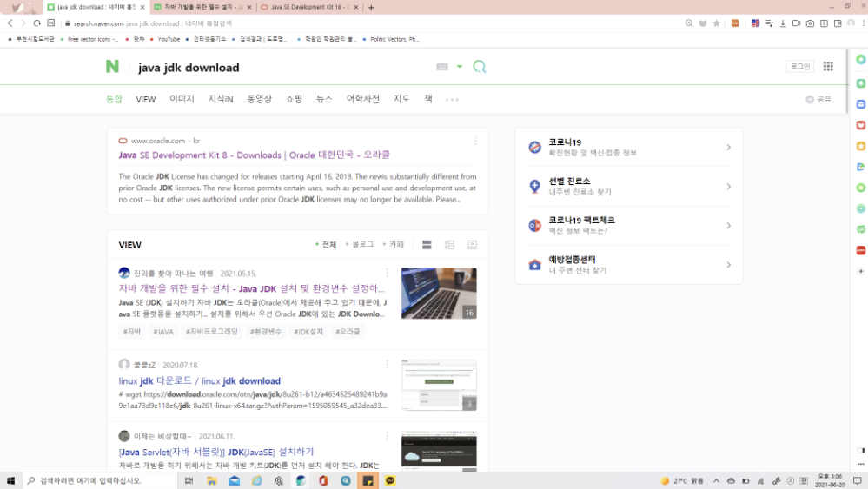Click the page vertical scrollbar
This screenshot has width=868, height=489.
[846, 82]
